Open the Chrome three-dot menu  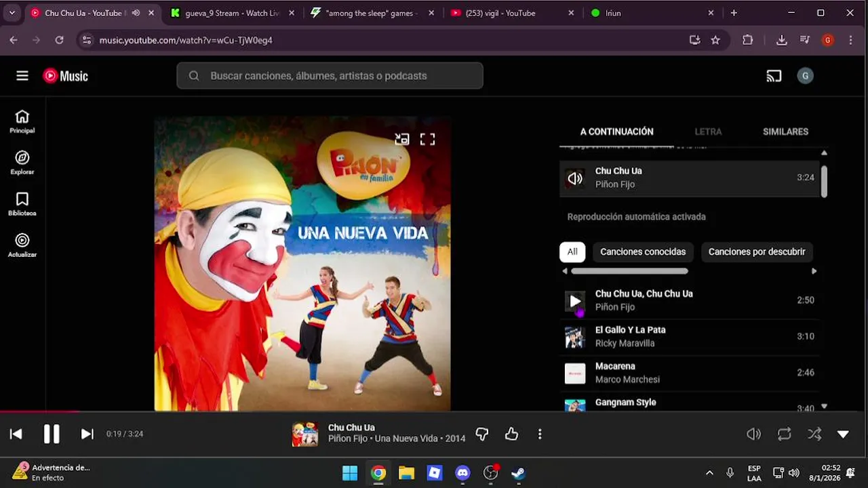click(850, 40)
